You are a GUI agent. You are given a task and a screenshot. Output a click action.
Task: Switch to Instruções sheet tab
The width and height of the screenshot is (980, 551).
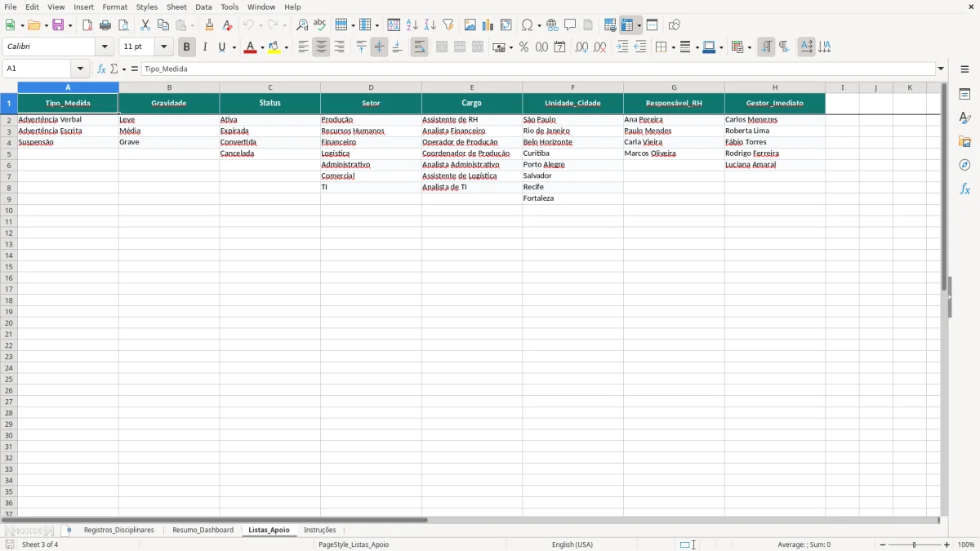pyautogui.click(x=320, y=531)
